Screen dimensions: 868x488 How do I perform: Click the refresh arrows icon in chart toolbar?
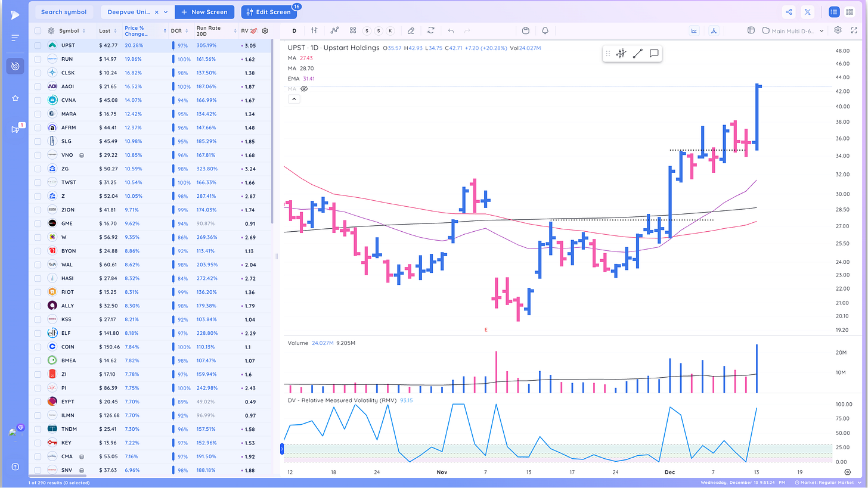[430, 30]
